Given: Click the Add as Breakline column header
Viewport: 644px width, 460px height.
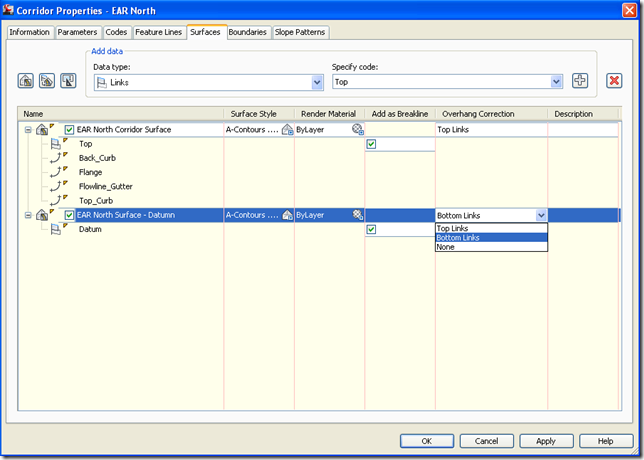Looking at the screenshot, I should click(x=400, y=114).
